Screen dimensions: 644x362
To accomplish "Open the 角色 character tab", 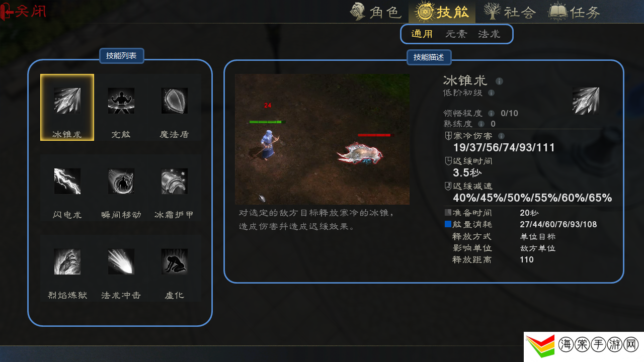I will [376, 12].
